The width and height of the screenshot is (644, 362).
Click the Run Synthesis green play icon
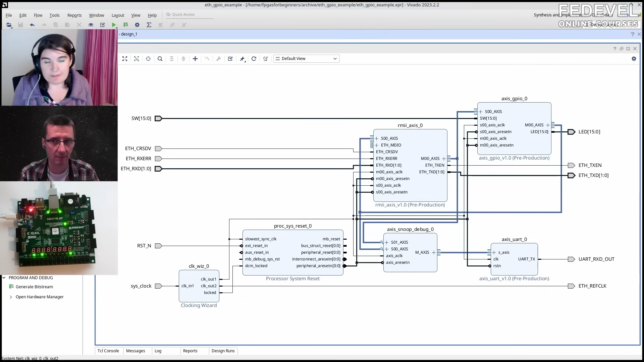coord(114,25)
